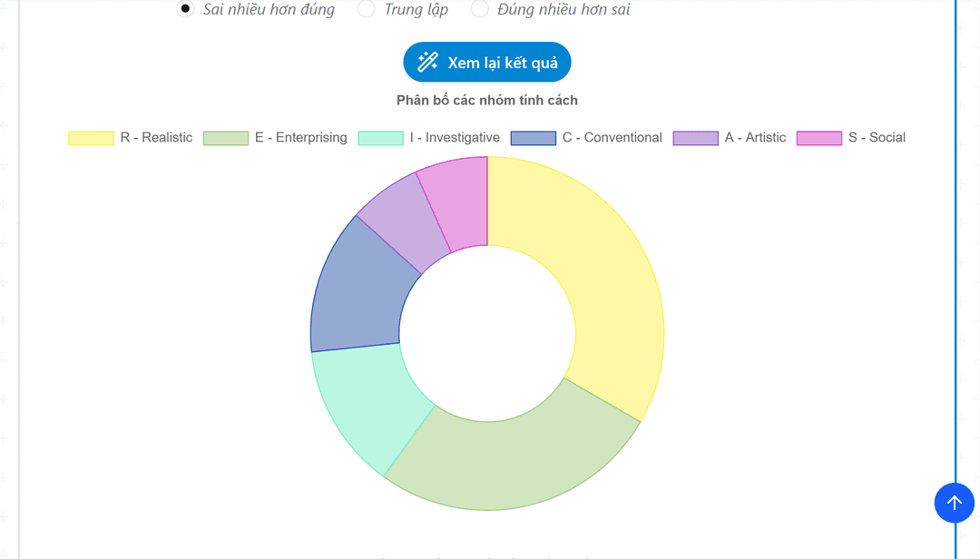This screenshot has height=559, width=980.
Task: Toggle the R - Realistic legend swatch
Action: click(91, 138)
